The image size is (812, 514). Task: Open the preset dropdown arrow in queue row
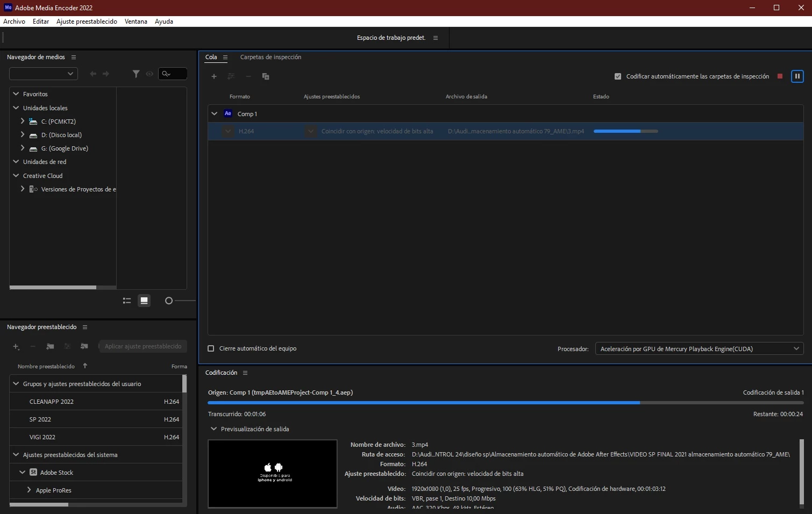(310, 131)
